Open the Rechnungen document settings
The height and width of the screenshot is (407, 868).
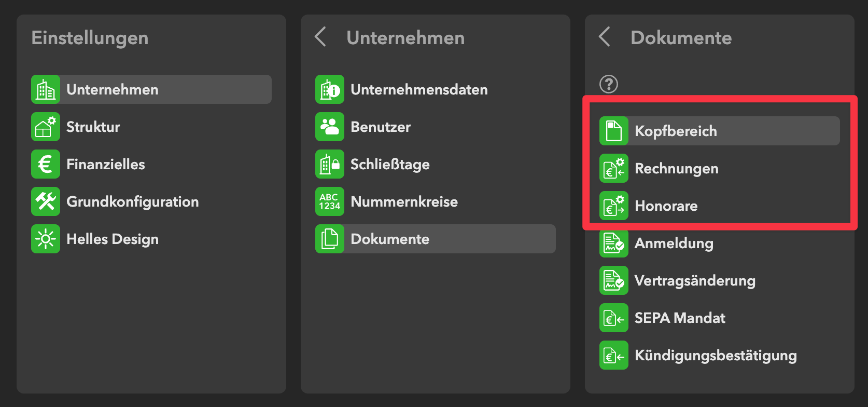point(676,168)
